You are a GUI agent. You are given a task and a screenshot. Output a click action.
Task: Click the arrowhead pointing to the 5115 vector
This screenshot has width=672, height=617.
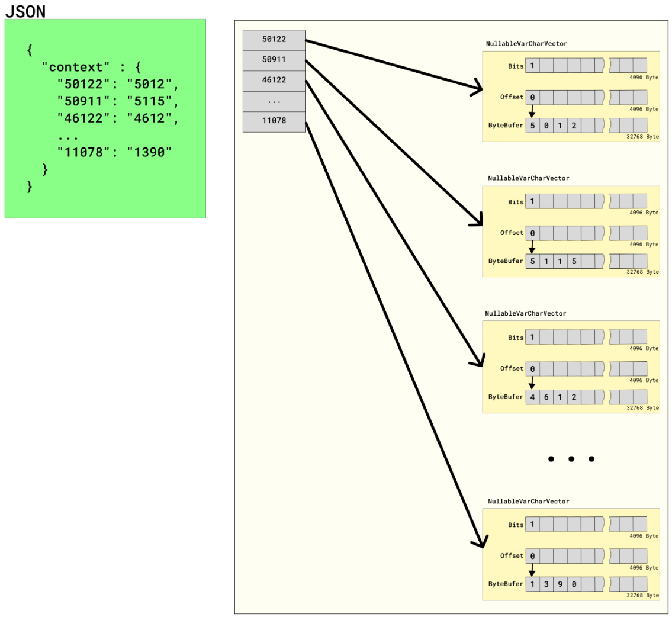pos(478,223)
